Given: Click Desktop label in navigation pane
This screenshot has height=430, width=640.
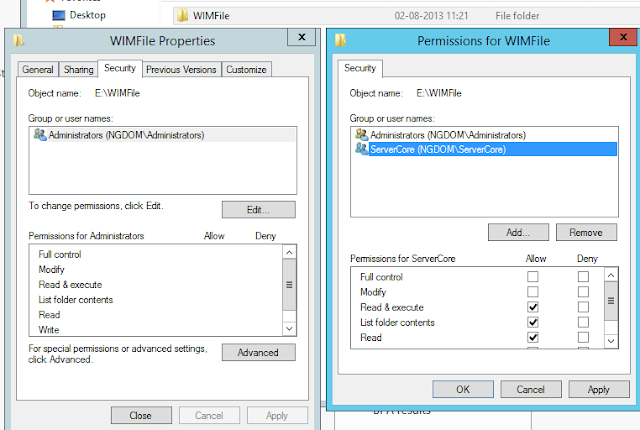Looking at the screenshot, I should [88, 15].
